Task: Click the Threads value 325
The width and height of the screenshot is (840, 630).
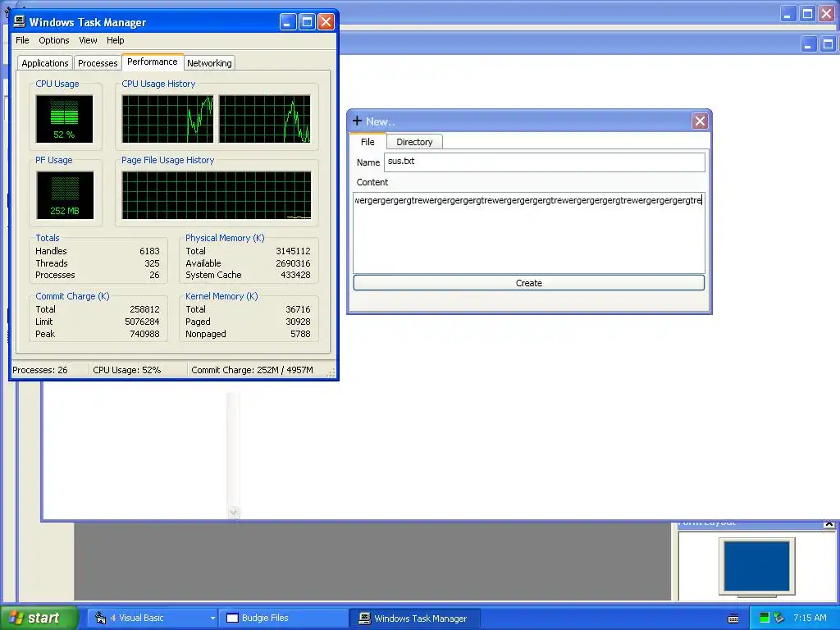Action: click(152, 263)
